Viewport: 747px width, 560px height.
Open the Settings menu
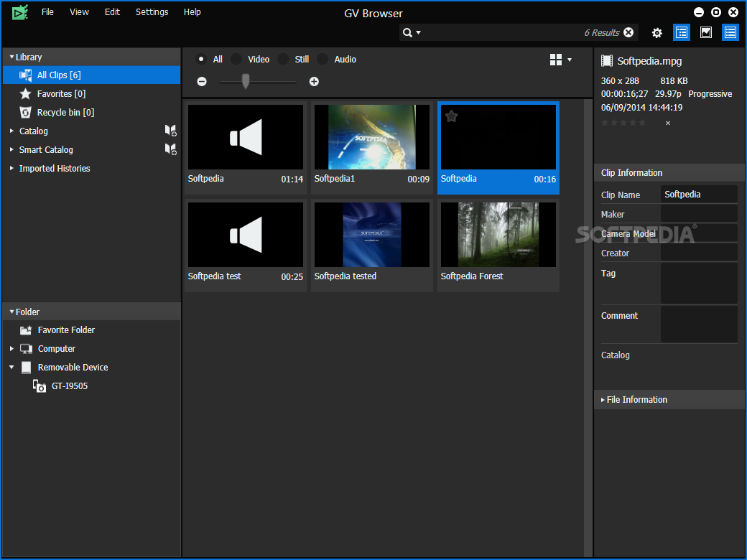tap(152, 12)
